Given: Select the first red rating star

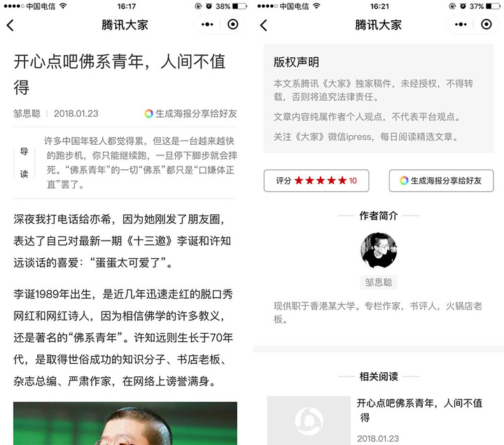Looking at the screenshot, I should 299,181.
